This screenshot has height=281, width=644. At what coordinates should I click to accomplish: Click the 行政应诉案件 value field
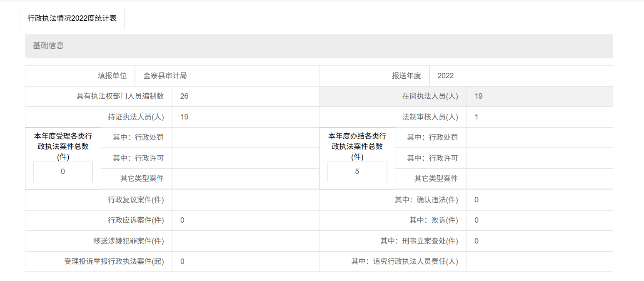coord(245,220)
